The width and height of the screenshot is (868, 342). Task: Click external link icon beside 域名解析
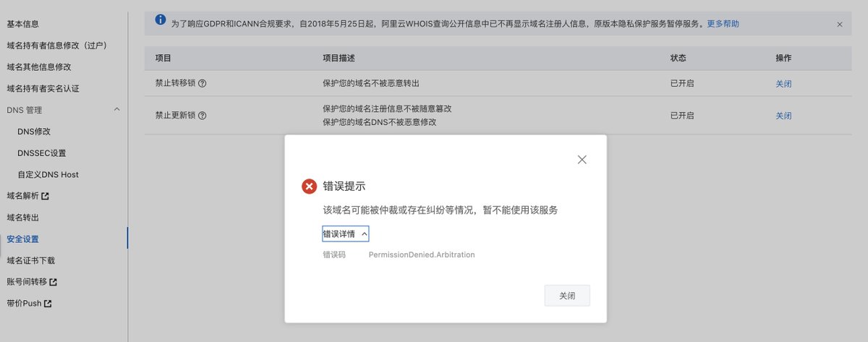pos(46,196)
